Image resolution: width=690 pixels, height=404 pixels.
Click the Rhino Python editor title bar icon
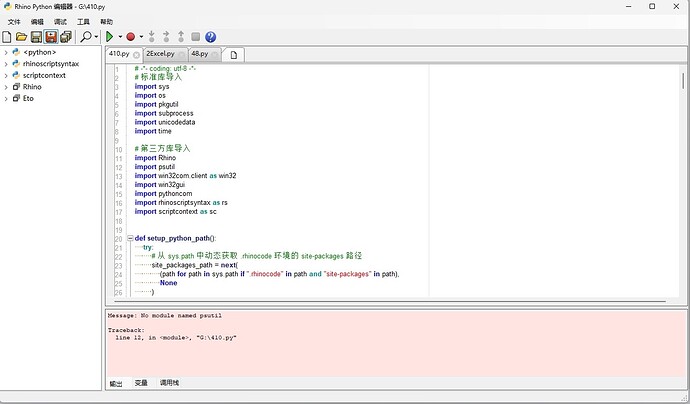[x=7, y=7]
